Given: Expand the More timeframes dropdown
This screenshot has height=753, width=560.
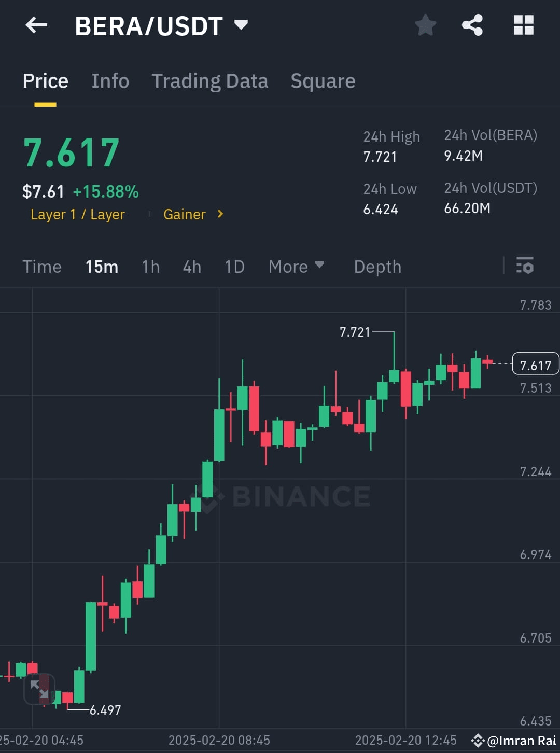Looking at the screenshot, I should point(297,266).
